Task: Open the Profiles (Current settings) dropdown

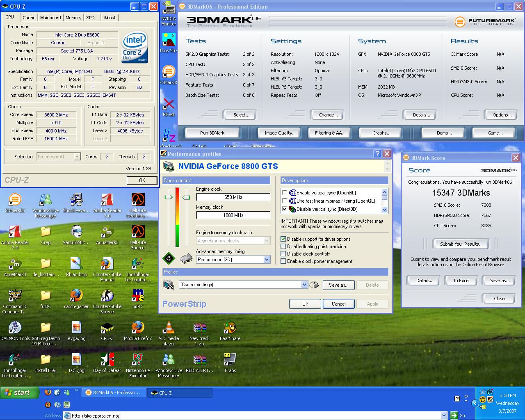Action: pyautogui.click(x=304, y=285)
